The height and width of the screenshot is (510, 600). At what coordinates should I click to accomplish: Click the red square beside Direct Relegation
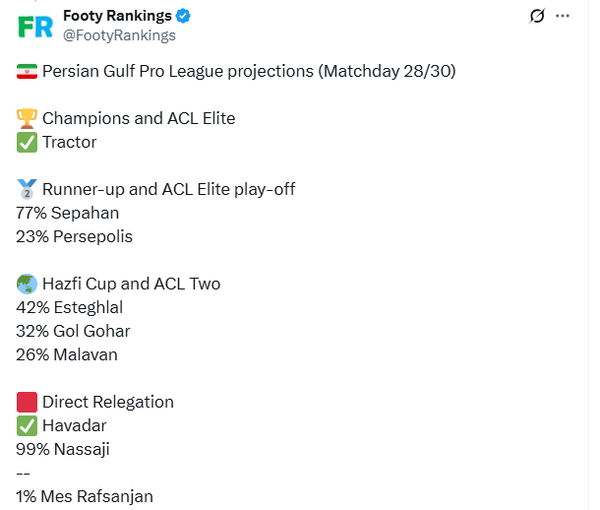coord(27,402)
